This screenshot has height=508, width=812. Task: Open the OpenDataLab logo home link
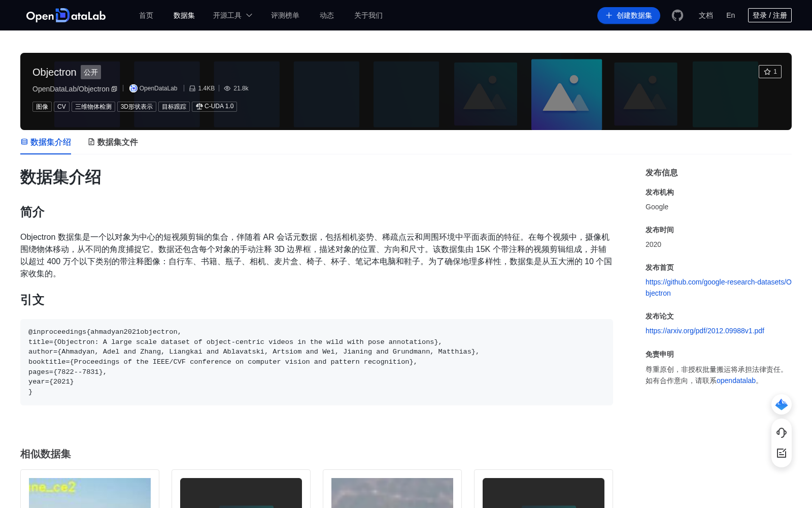pyautogui.click(x=66, y=15)
